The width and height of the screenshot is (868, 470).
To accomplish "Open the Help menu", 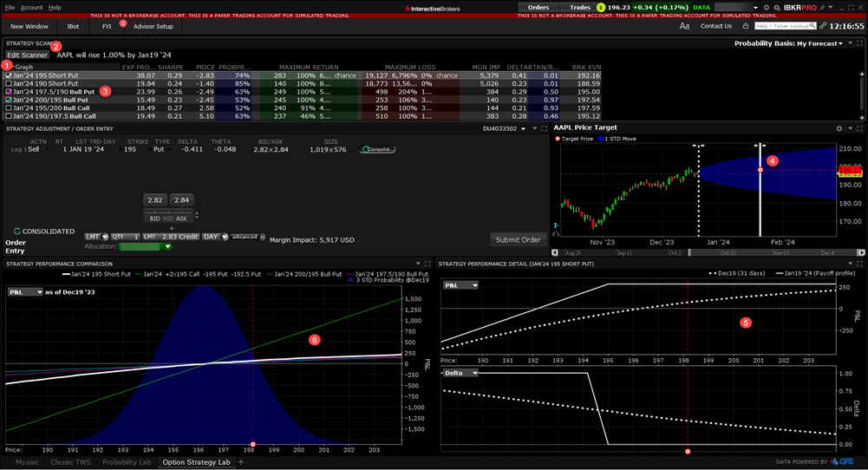I will pos(55,8).
